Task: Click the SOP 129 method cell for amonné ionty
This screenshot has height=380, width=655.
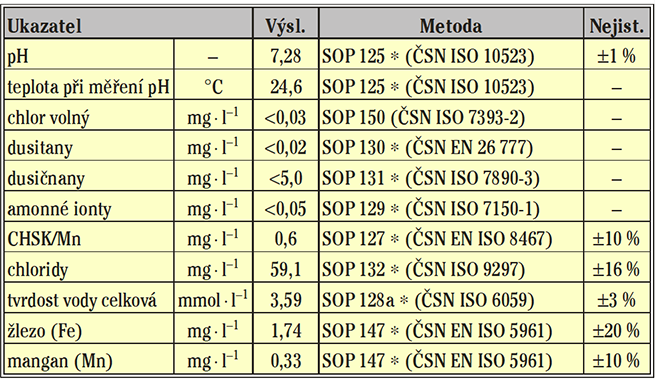Action: [451, 207]
